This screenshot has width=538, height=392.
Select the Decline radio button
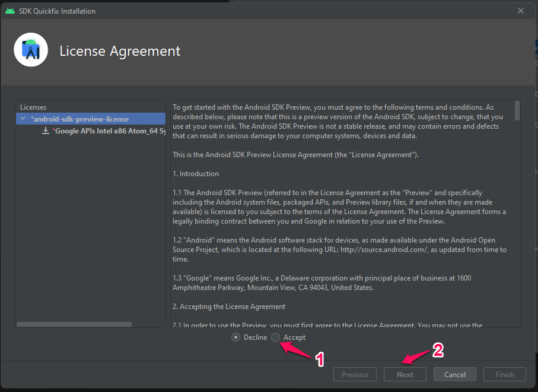[235, 337]
